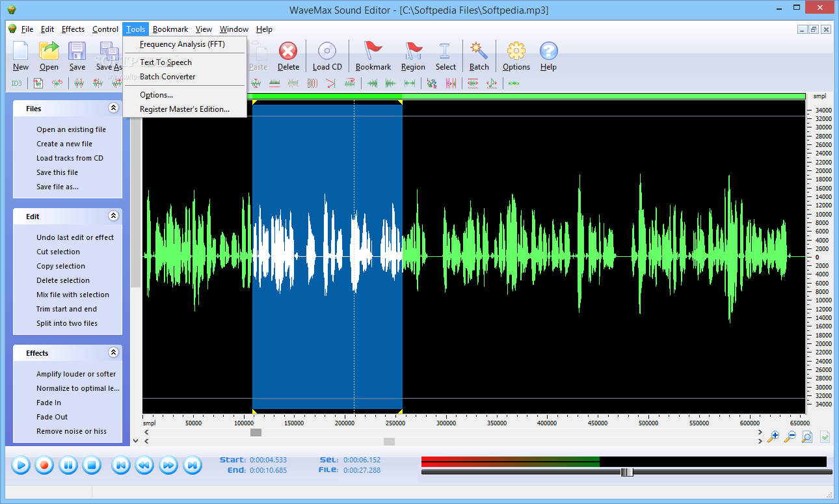
Task: Open the File menu
Action: (27, 29)
